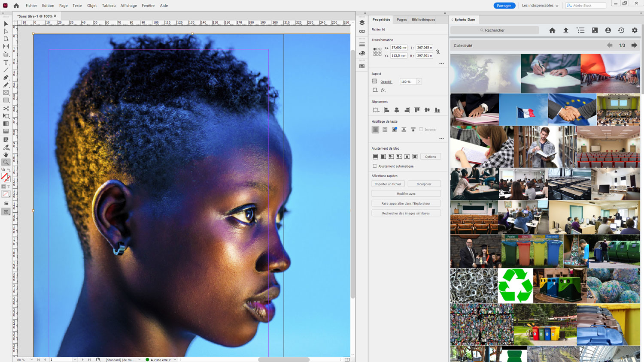Screen dimensions: 644x362
Task: Expand more Transformation options ellipsis
Action: click(441, 63)
